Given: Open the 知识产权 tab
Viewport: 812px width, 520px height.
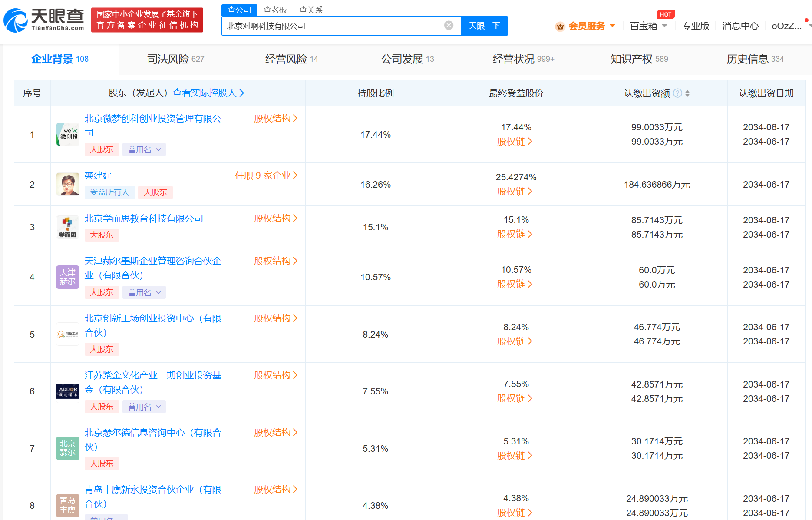Looking at the screenshot, I should tap(639, 59).
